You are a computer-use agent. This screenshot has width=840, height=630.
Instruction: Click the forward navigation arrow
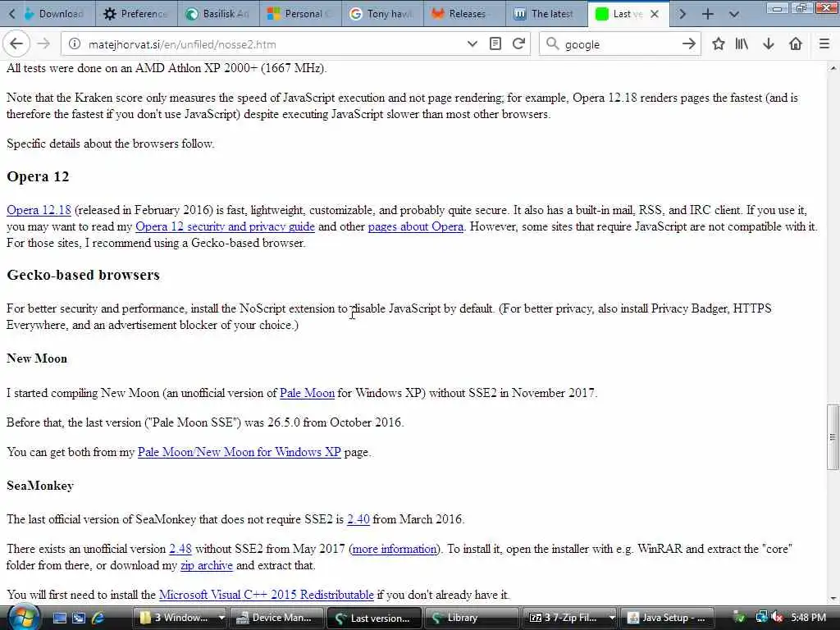44,44
